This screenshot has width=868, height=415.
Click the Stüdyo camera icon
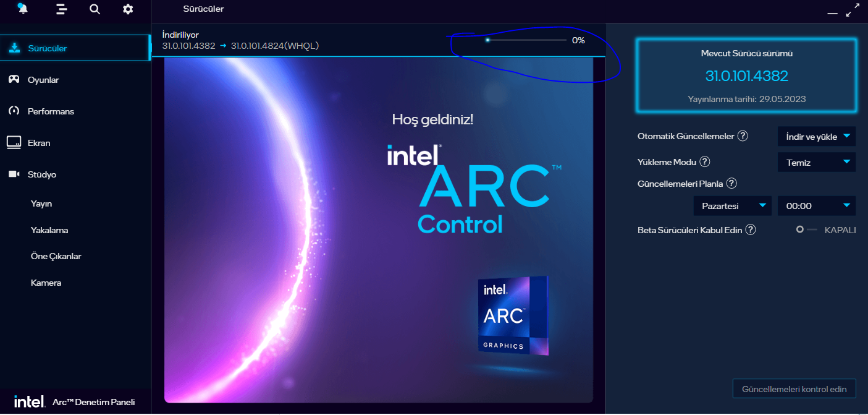coord(14,174)
